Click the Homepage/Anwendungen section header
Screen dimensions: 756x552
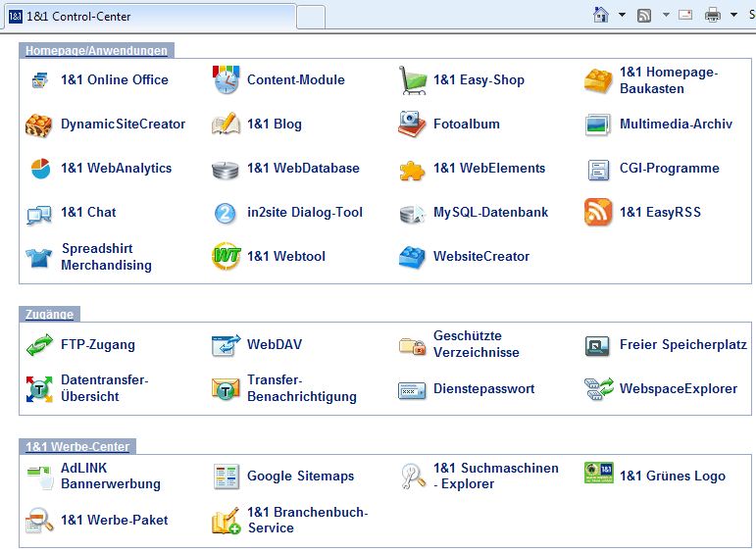96,51
